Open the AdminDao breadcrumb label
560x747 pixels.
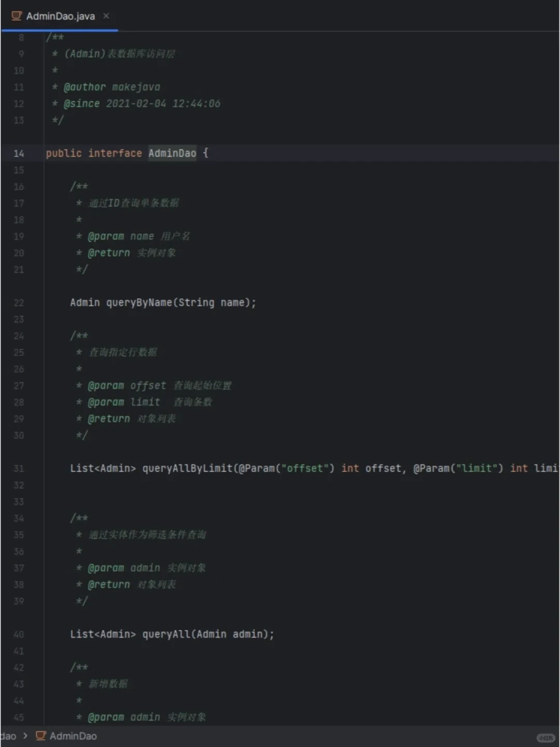(x=73, y=736)
